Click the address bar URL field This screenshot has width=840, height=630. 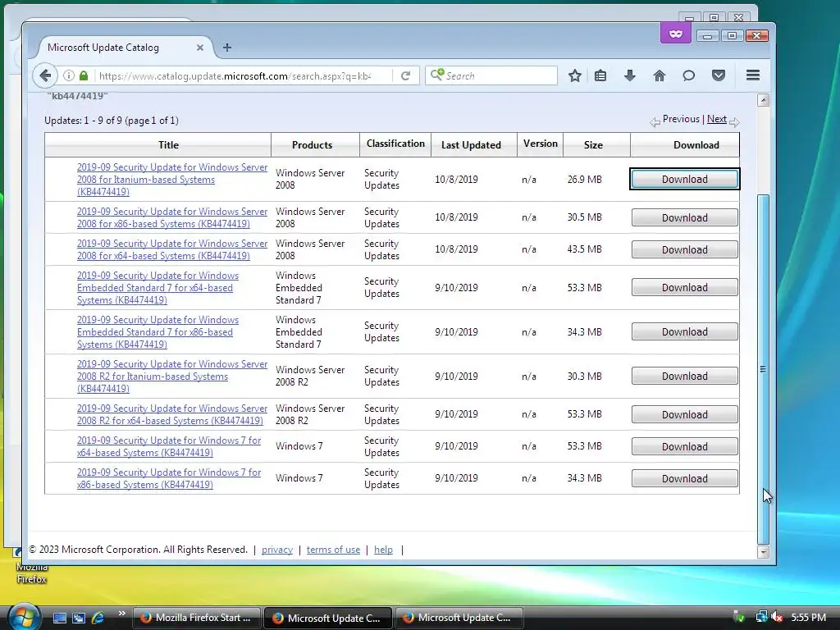(235, 75)
